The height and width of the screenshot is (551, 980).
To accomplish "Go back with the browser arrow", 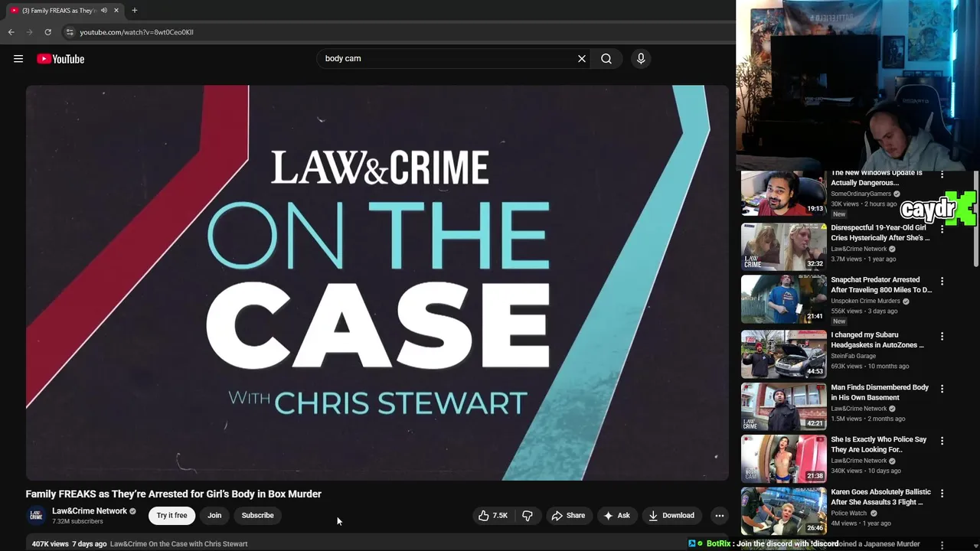I will coord(11,32).
